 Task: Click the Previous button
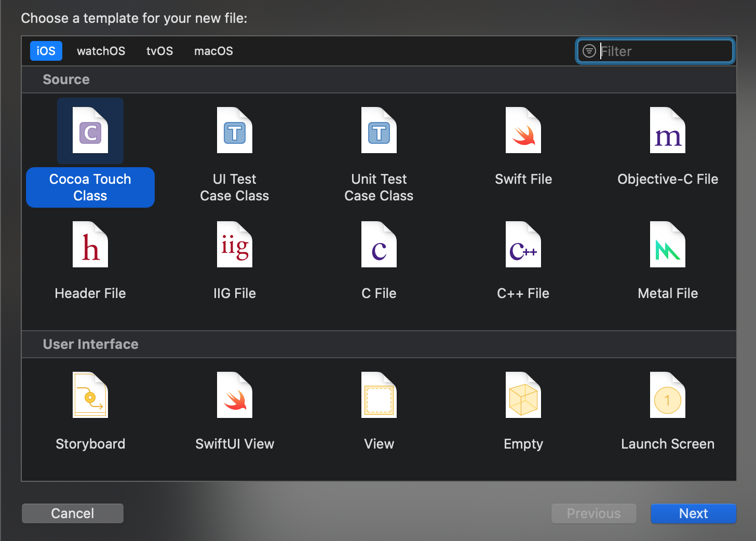[x=594, y=513]
